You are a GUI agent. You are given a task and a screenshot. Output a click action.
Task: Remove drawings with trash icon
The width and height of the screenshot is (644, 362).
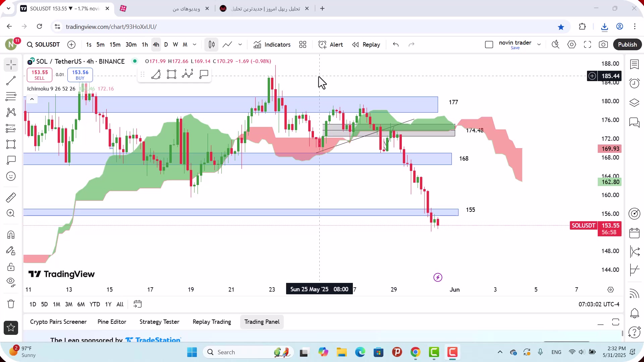point(11,304)
